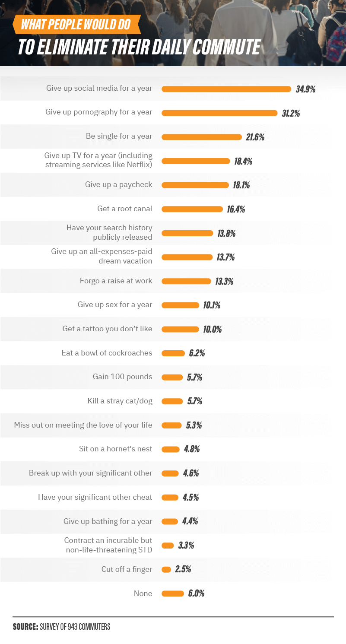The width and height of the screenshot is (346, 644).
Task: Click the 'Get a tattoo you don't like' label
Action: pos(108,329)
